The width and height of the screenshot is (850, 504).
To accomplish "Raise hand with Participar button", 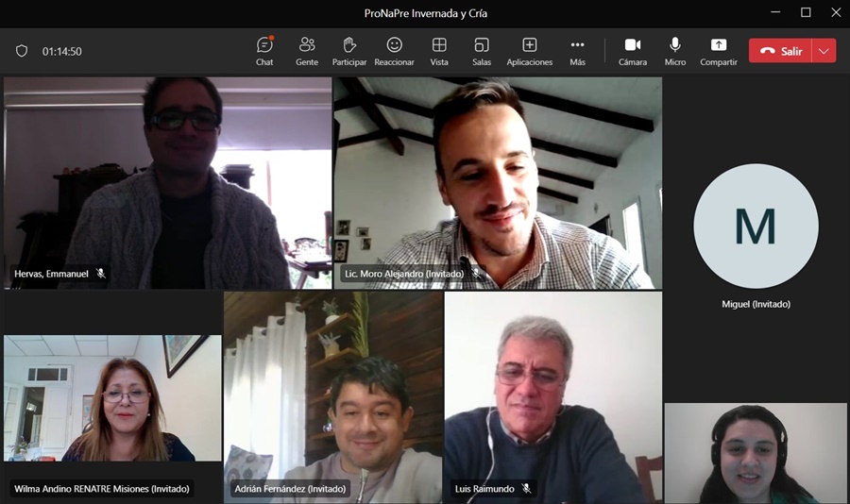I will tap(349, 51).
